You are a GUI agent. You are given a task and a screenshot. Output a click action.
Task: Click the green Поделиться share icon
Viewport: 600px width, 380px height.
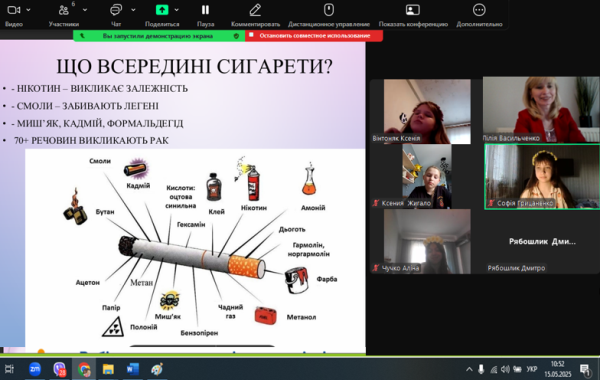pos(162,10)
